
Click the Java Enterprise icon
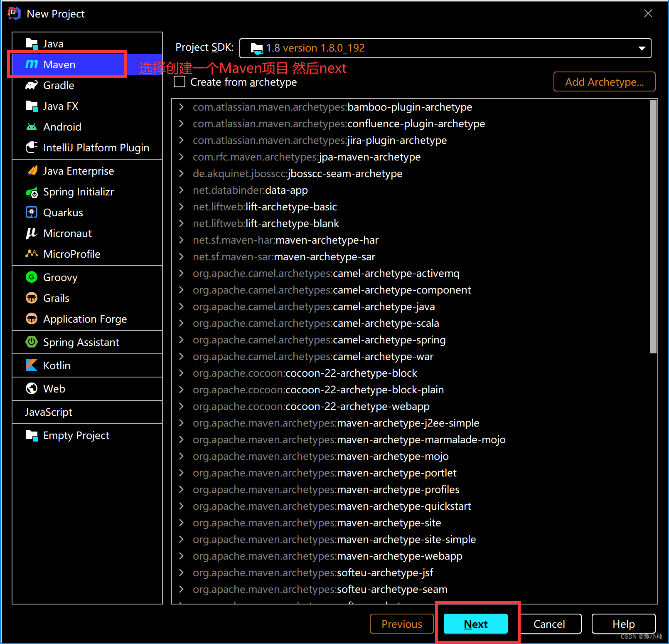point(32,171)
